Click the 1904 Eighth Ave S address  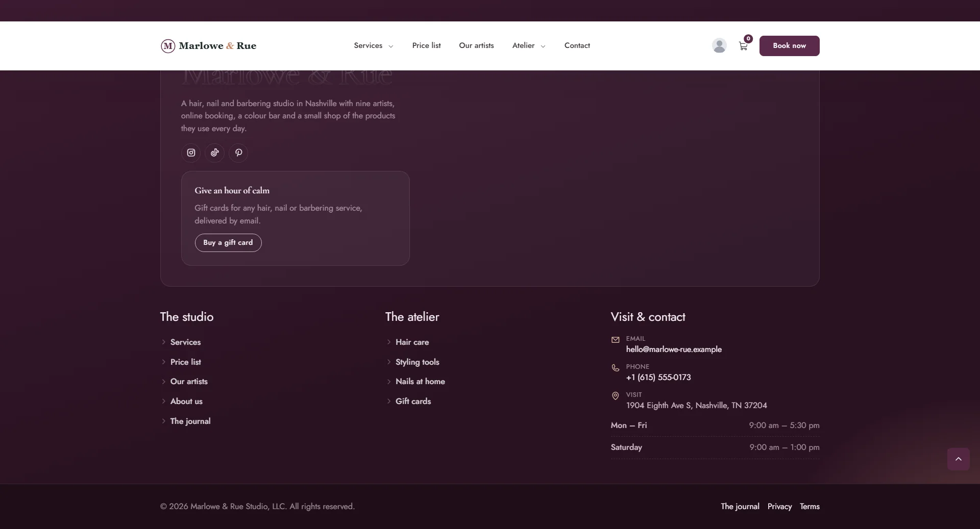(x=696, y=406)
